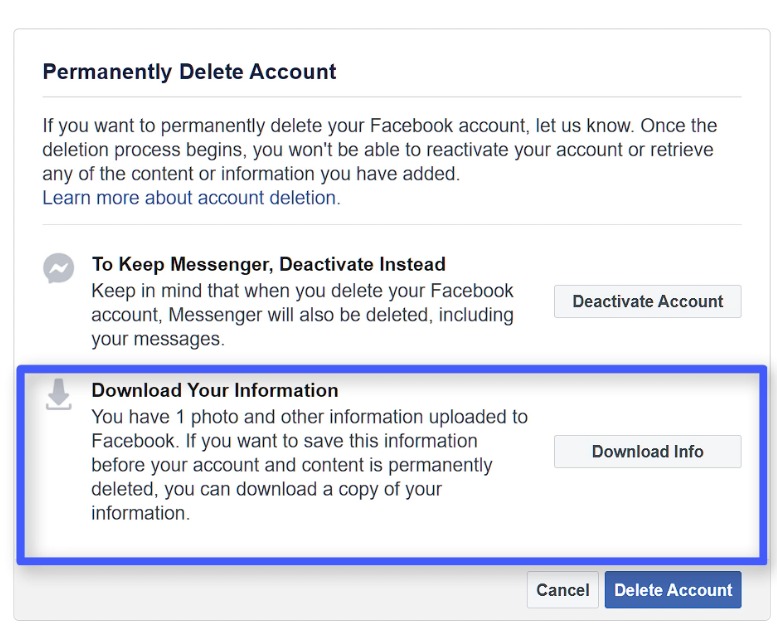The width and height of the screenshot is (777, 642).
Task: Cancel the account deletion dialog
Action: [562, 589]
